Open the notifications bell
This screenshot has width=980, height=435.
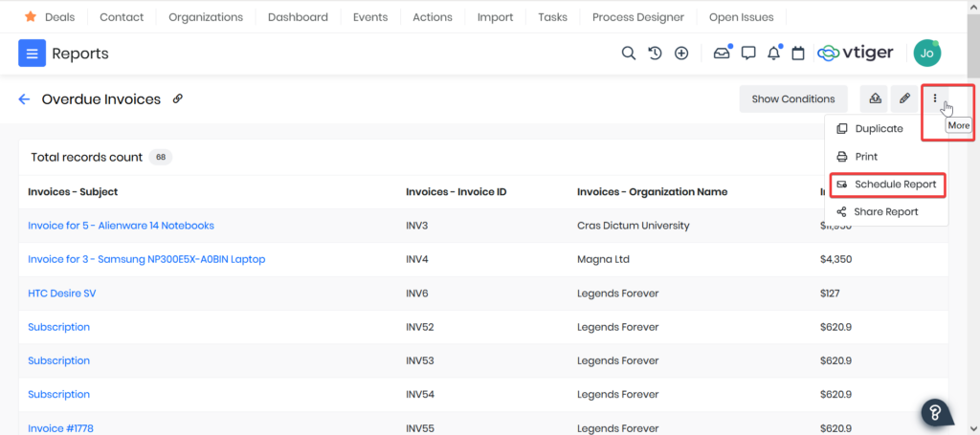click(x=774, y=54)
